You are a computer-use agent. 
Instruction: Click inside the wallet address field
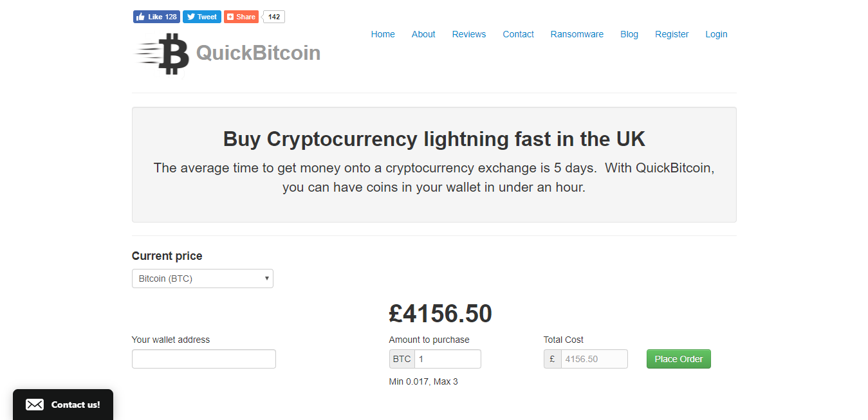[203, 358]
